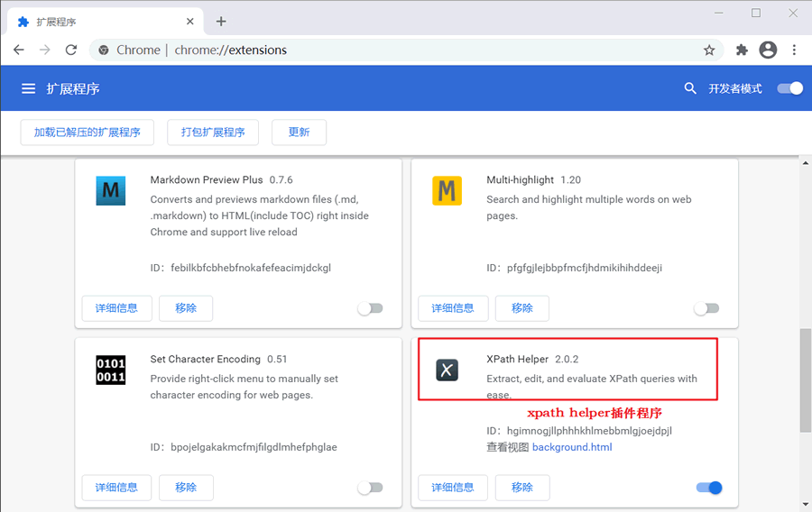Open the Extensions puzzle icon in toolbar
This screenshot has width=812, height=512.
pos(742,50)
